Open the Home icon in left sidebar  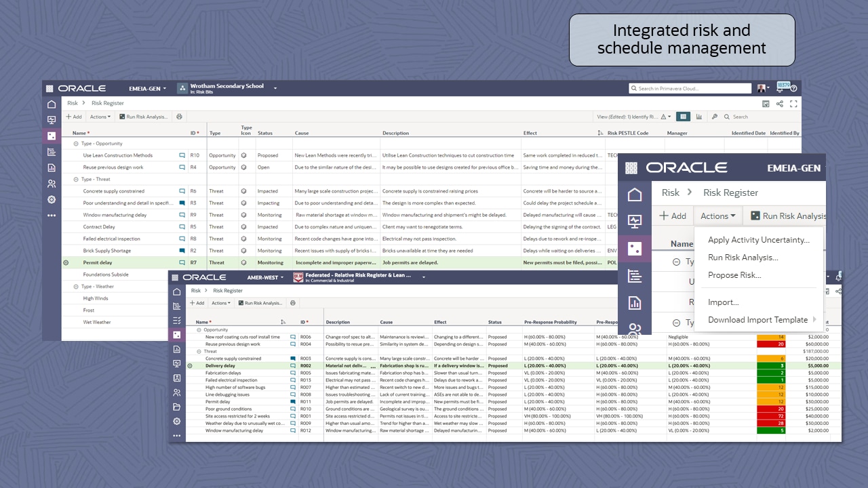click(x=52, y=104)
